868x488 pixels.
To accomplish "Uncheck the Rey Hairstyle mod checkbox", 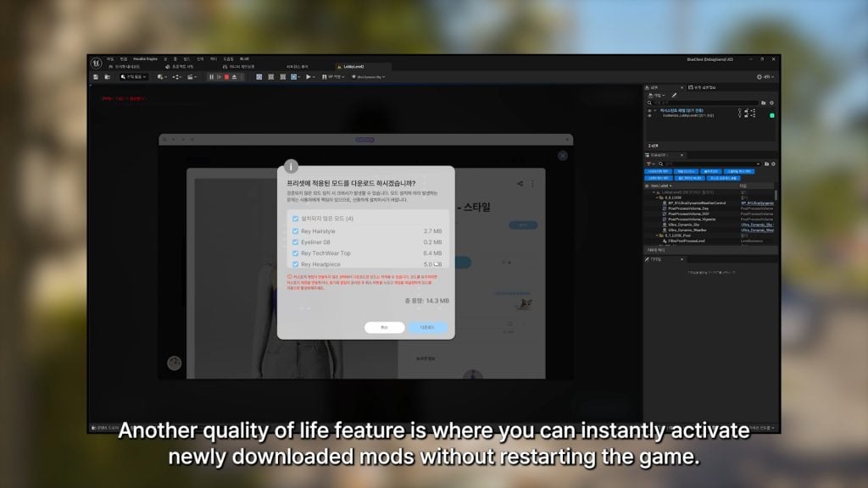I will point(295,230).
